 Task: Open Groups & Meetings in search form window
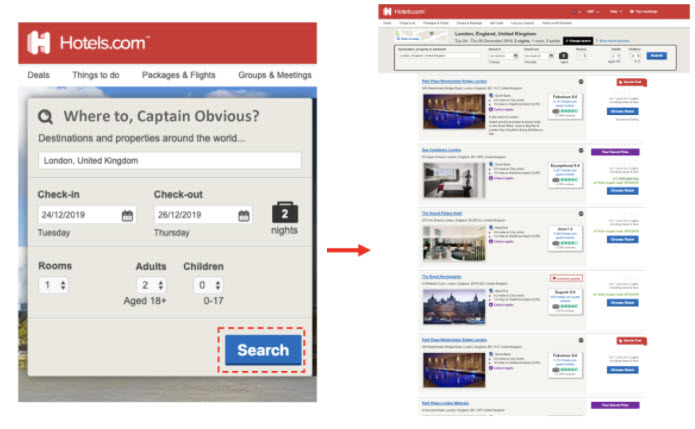[x=275, y=75]
